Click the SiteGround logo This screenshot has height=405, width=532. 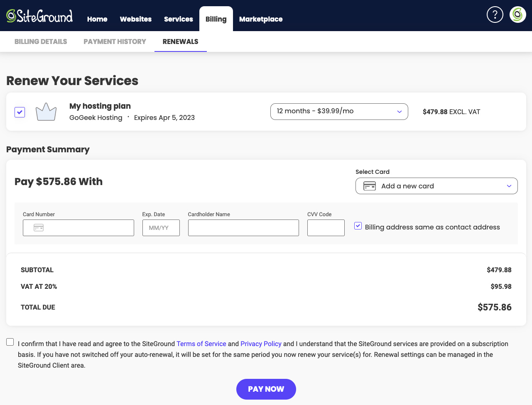(x=39, y=16)
